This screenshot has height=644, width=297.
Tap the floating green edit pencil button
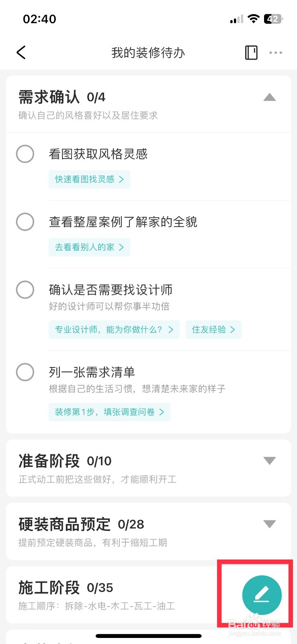pyautogui.click(x=262, y=595)
